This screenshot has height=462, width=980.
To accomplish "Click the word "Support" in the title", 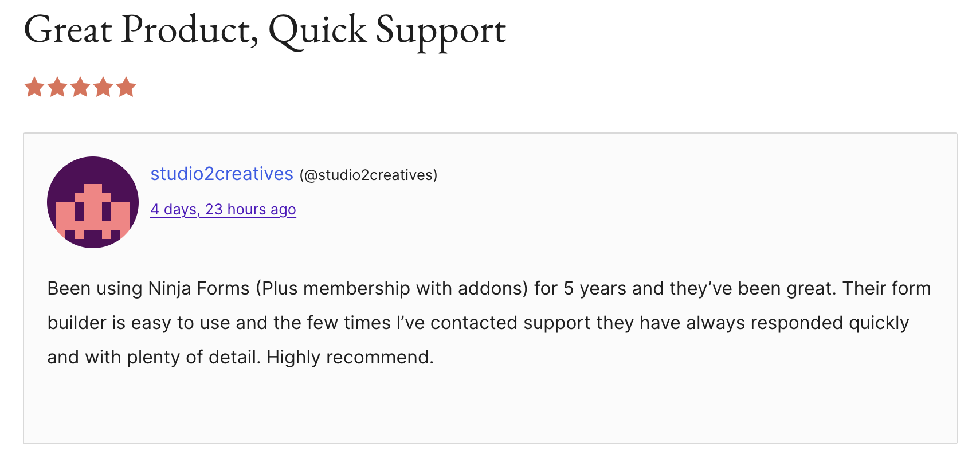I will point(441,30).
